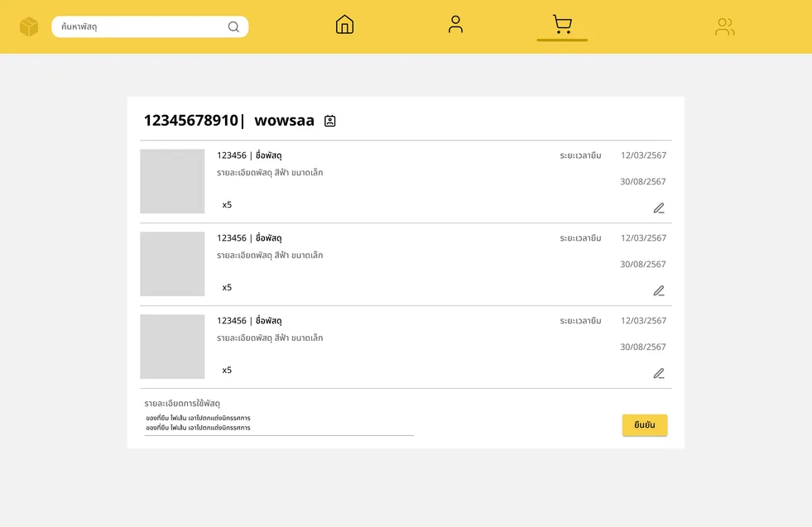Viewport: 812px width, 527px height.
Task: Click the รายละเอียดการใช้พัสดุ text area
Action: (x=279, y=423)
